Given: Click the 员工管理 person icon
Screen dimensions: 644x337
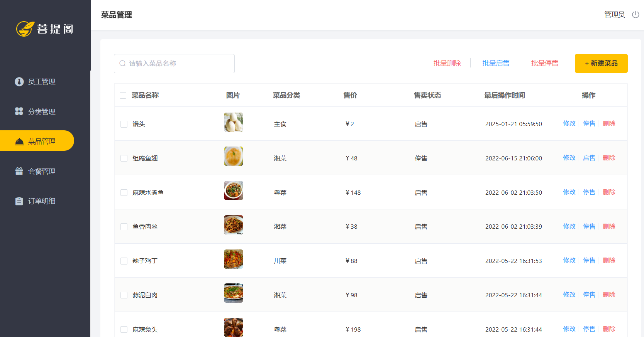Looking at the screenshot, I should coord(19,82).
